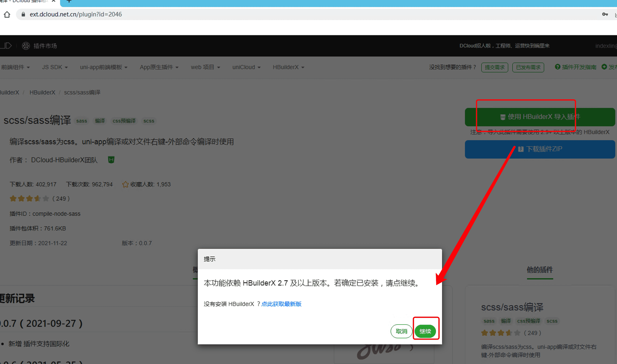Click the 编译 tag next to the title
Viewport: 617px width, 364px height.
tap(100, 121)
